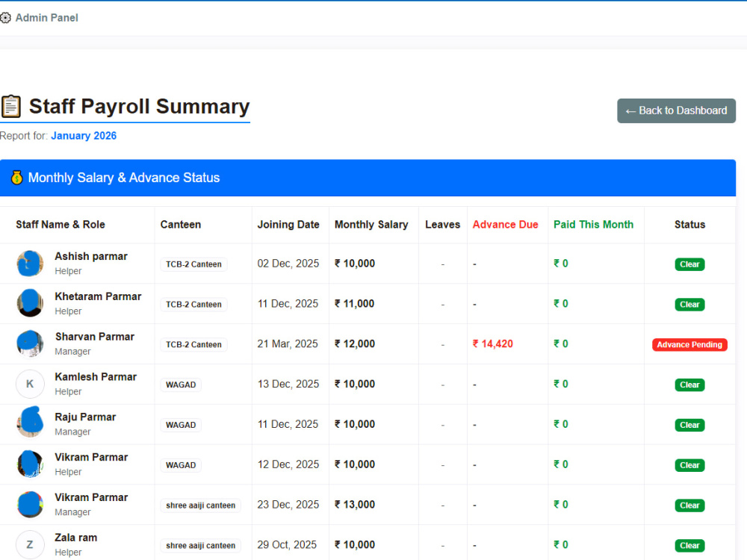Click the clipboard icon beside Staff Payroll Summary
The height and width of the screenshot is (560, 747).
[11, 106]
